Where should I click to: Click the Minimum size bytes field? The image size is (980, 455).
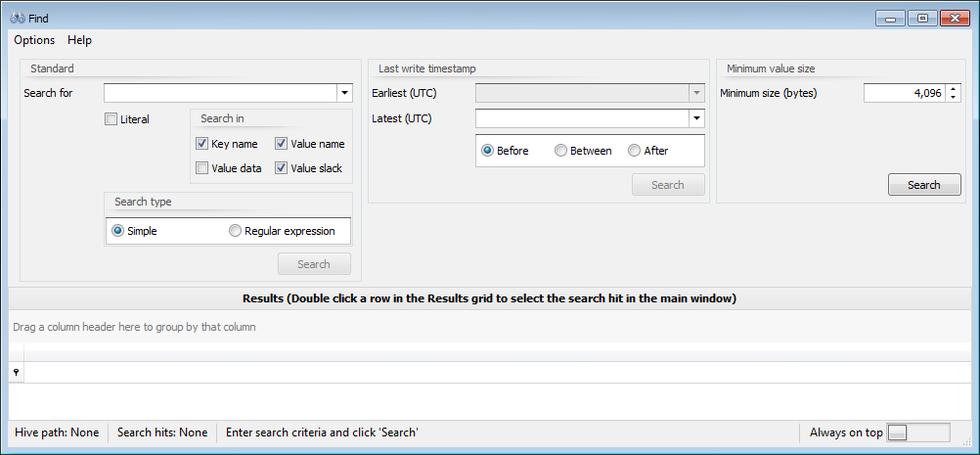904,94
